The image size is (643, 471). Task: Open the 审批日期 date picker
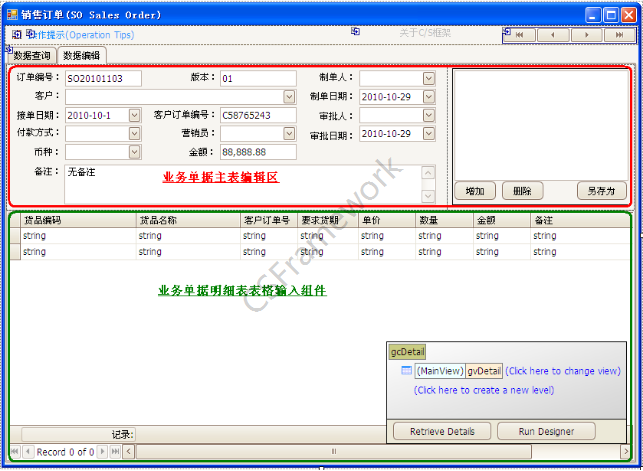(x=429, y=133)
